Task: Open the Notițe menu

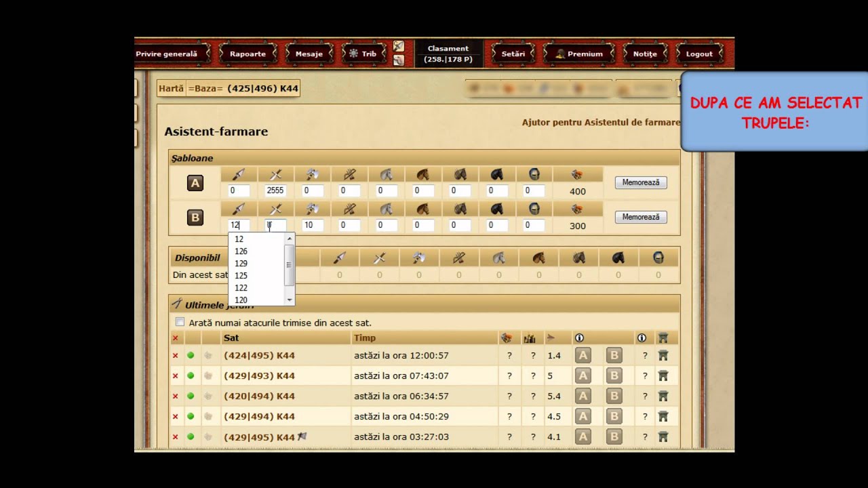Action: (645, 54)
